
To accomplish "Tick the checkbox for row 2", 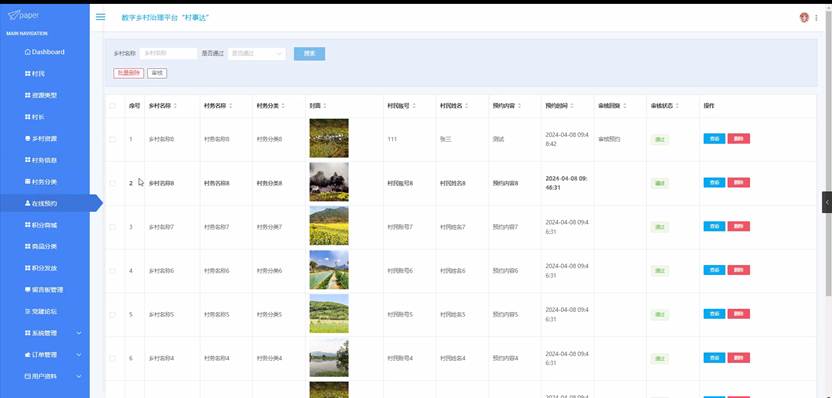I will 112,183.
